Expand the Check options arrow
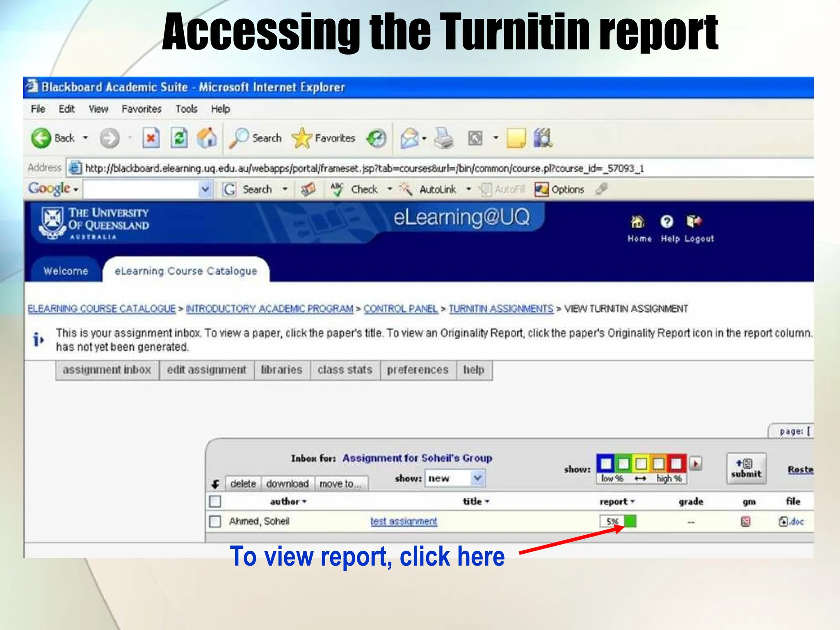This screenshot has height=630, width=840. click(390, 189)
